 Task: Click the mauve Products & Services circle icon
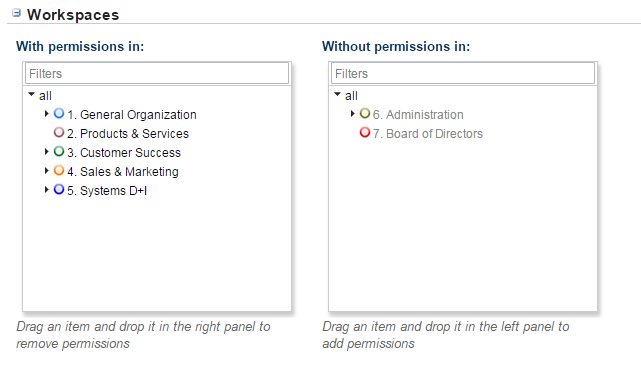[59, 132]
